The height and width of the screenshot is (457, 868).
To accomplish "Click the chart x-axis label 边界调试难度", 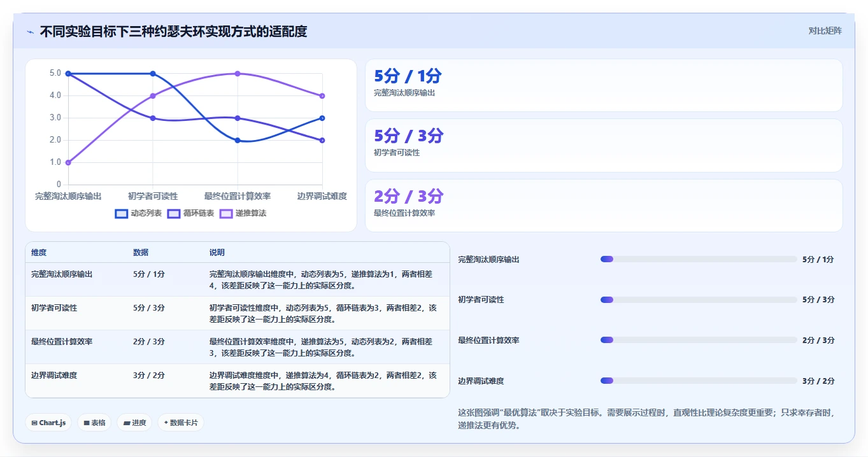I will coord(322,196).
